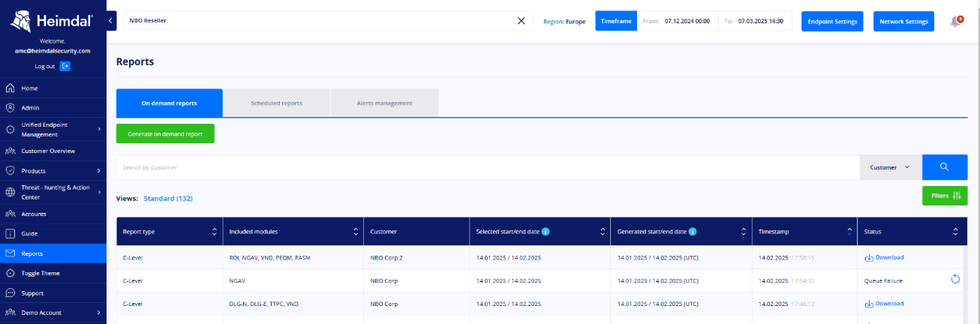The height and width of the screenshot is (324, 980).
Task: Click the From date field
Action: [678, 21]
